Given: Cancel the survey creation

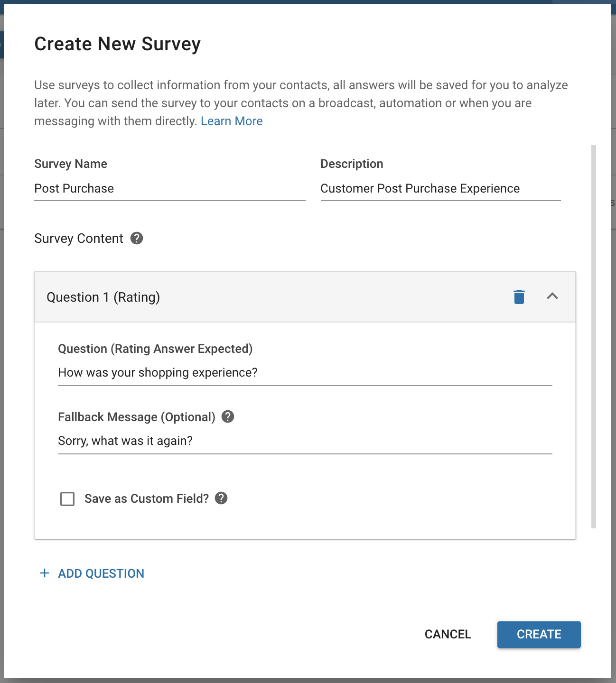Looking at the screenshot, I should 448,634.
